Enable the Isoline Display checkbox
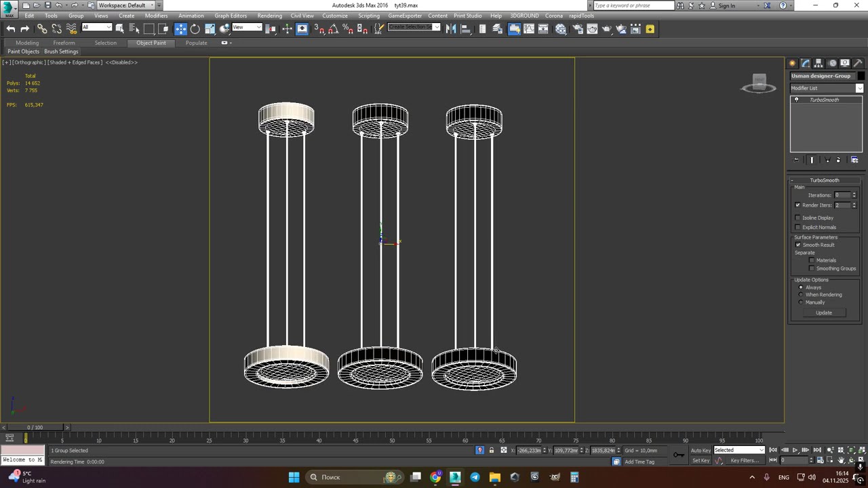This screenshot has width=868, height=488. pyautogui.click(x=797, y=218)
